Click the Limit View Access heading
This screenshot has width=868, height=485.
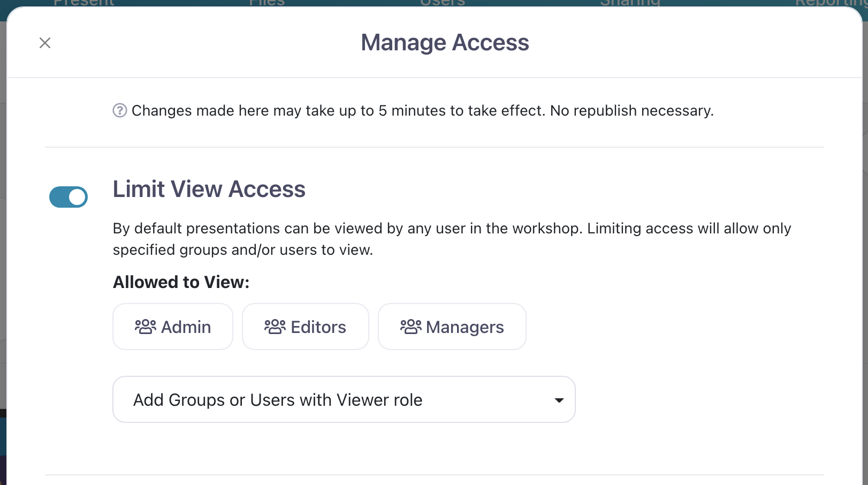tap(209, 190)
